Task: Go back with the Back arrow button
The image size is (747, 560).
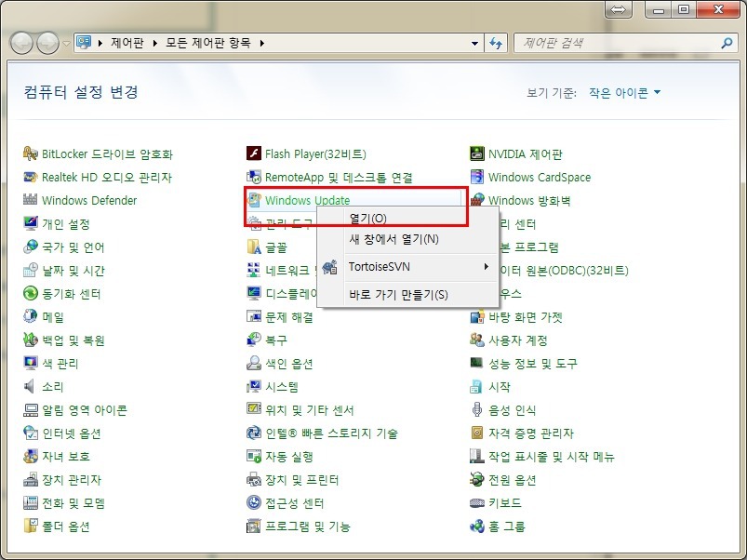Action: coord(21,44)
